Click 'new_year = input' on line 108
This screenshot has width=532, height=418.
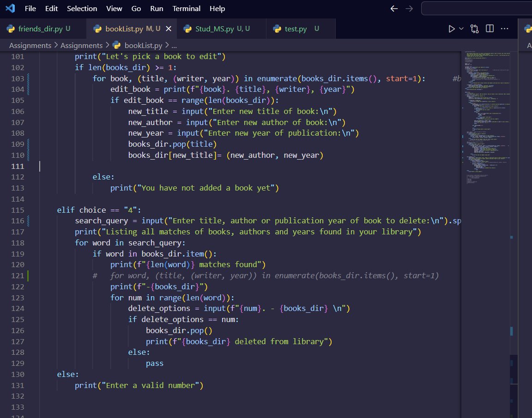point(163,133)
